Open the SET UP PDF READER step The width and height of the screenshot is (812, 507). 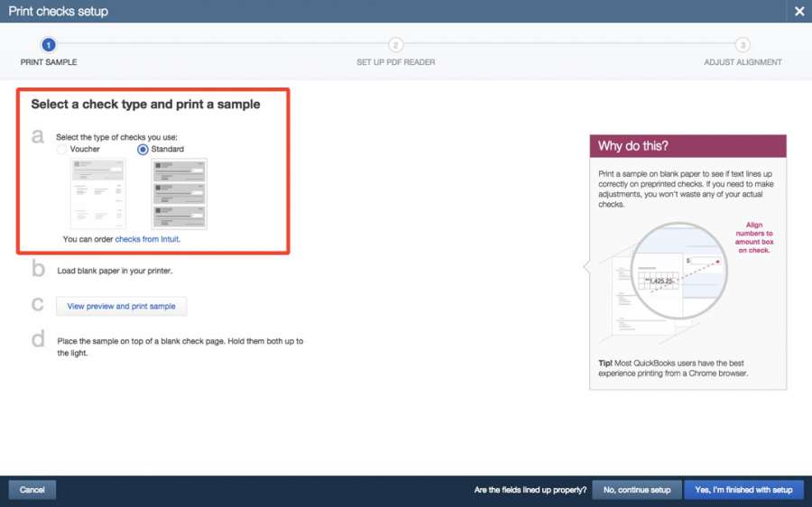click(395, 62)
